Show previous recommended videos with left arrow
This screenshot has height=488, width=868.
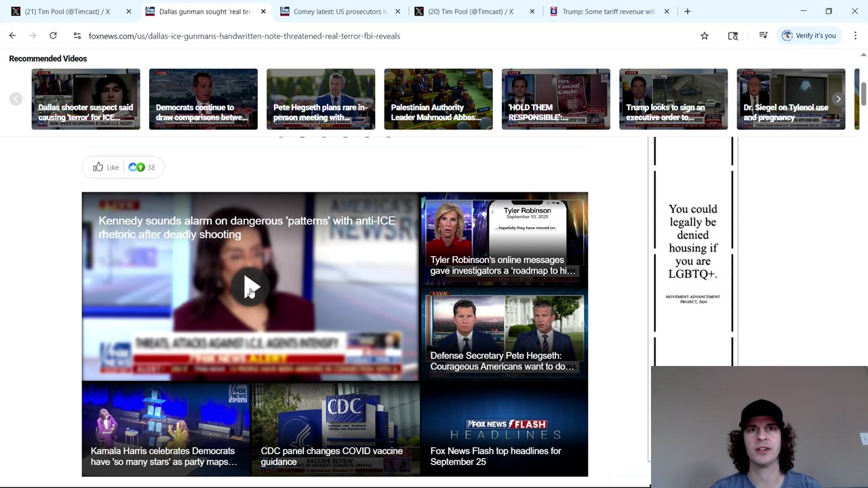[16, 99]
